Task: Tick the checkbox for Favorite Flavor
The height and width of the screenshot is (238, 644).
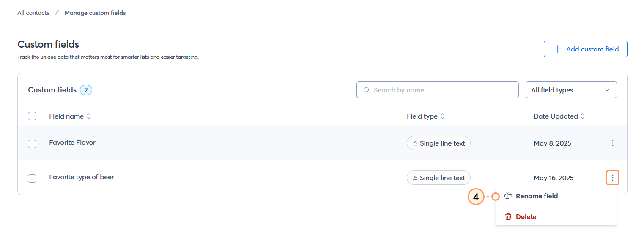Action: coord(32,144)
